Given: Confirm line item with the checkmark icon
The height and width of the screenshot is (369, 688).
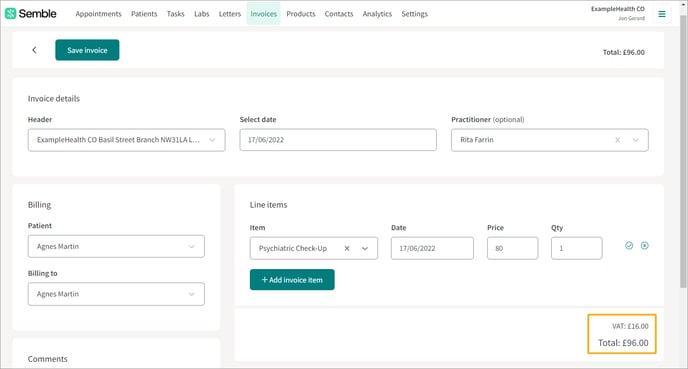Looking at the screenshot, I should click(629, 246).
